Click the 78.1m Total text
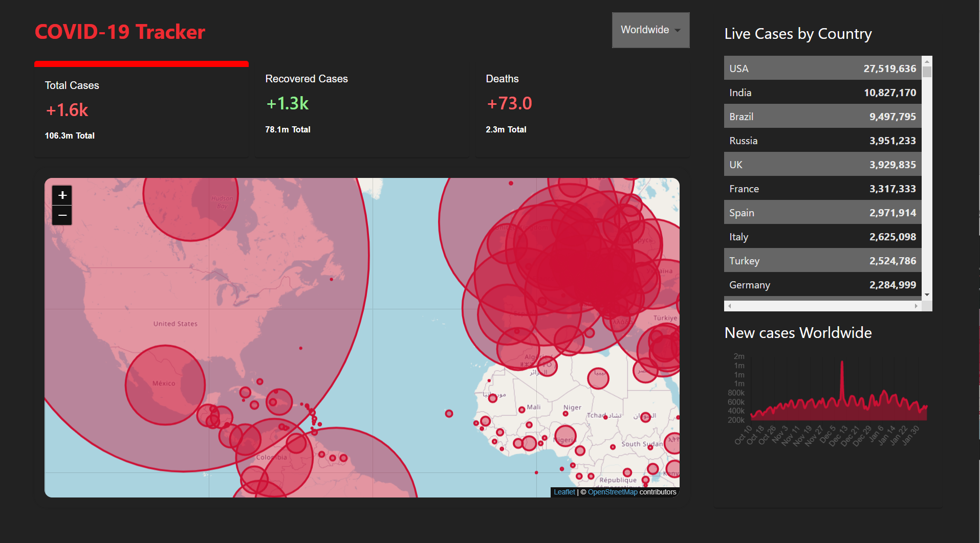The height and width of the screenshot is (543, 980). (x=288, y=129)
